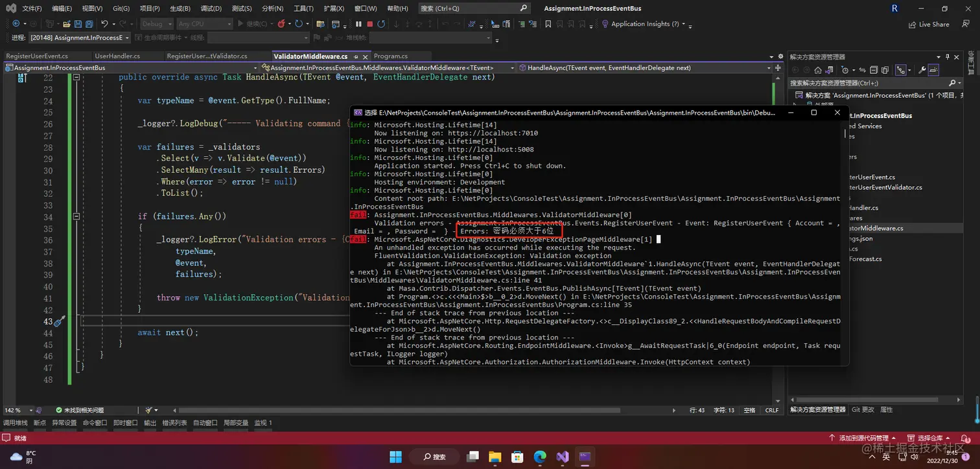Viewport: 980px width, 469px height.
Task: Click the Solution Explorer home icon
Action: 818,70
